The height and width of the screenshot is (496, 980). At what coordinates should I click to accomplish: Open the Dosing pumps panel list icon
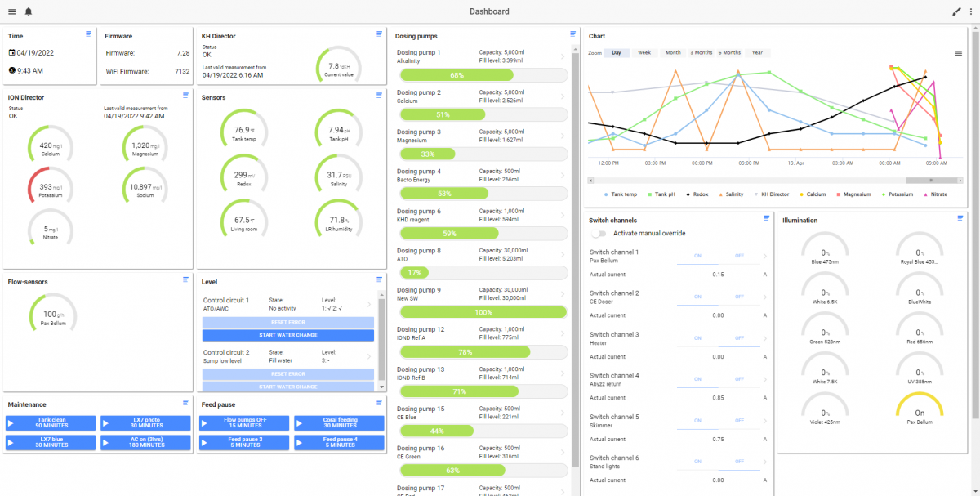coord(572,34)
